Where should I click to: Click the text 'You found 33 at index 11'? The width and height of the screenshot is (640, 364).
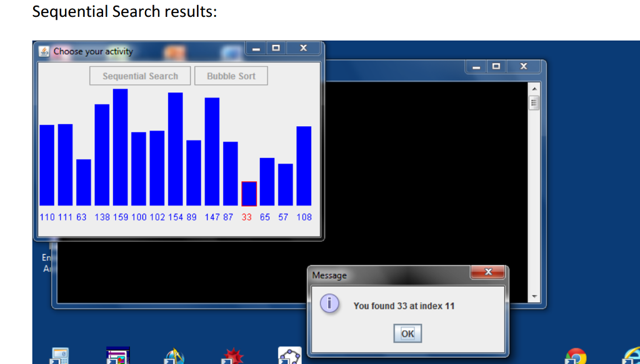point(404,306)
